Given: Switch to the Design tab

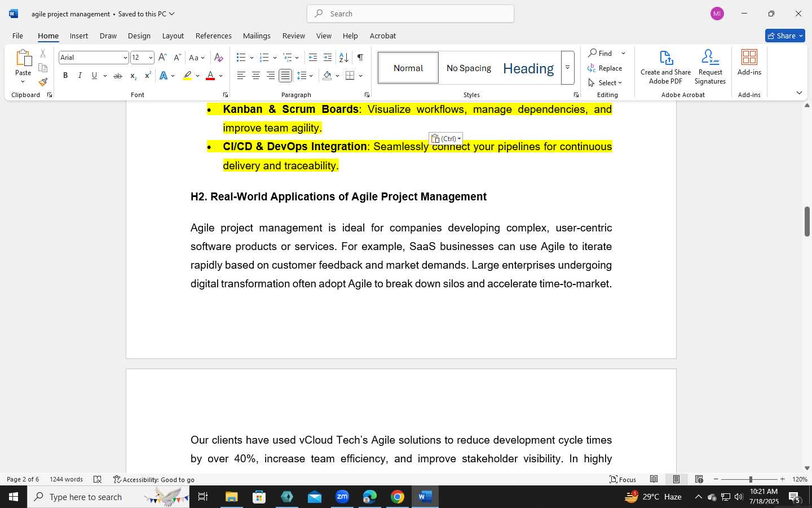Looking at the screenshot, I should pyautogui.click(x=139, y=36).
